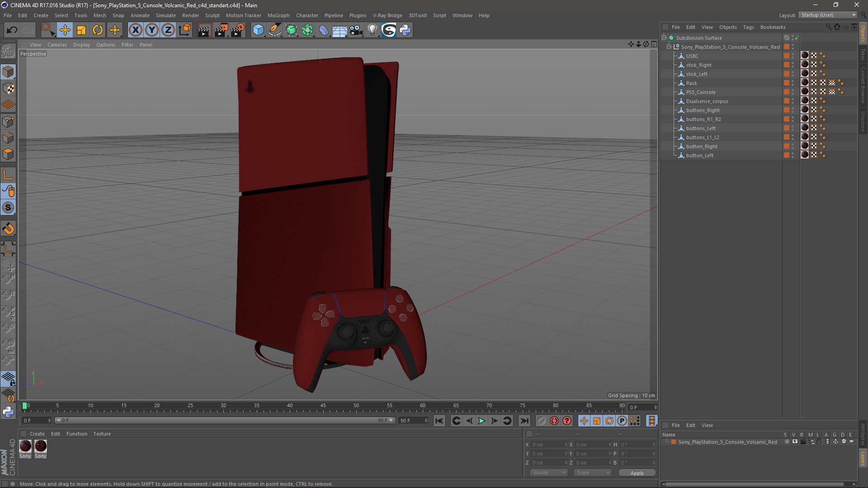868x488 pixels.
Task: Click the Undo arrow icon
Action: [x=12, y=30]
